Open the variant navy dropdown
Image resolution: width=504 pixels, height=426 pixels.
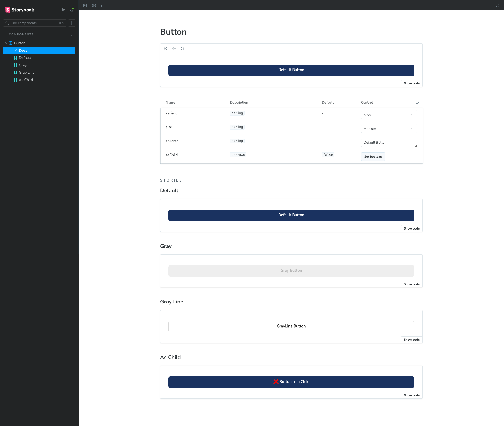click(x=389, y=115)
